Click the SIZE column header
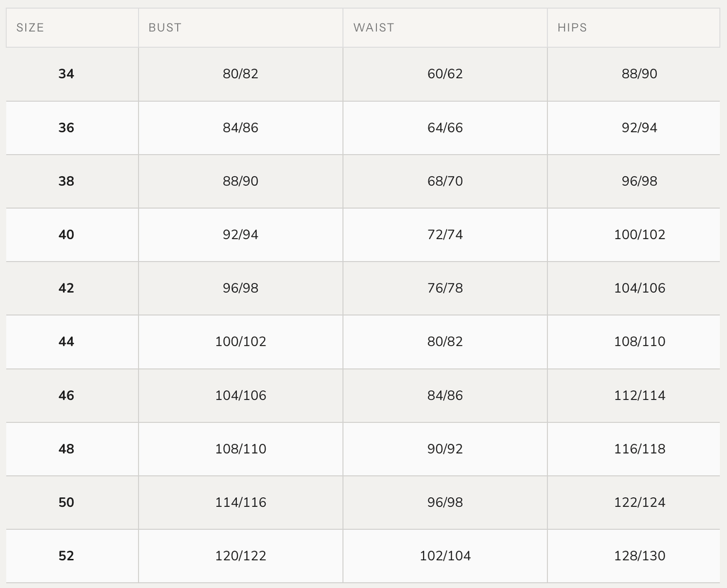The width and height of the screenshot is (727, 588). [30, 28]
